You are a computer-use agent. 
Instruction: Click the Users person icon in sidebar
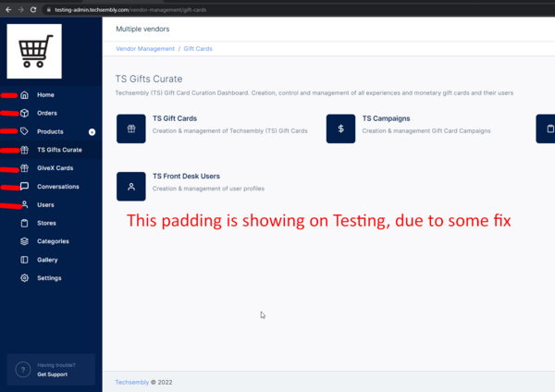tap(24, 205)
